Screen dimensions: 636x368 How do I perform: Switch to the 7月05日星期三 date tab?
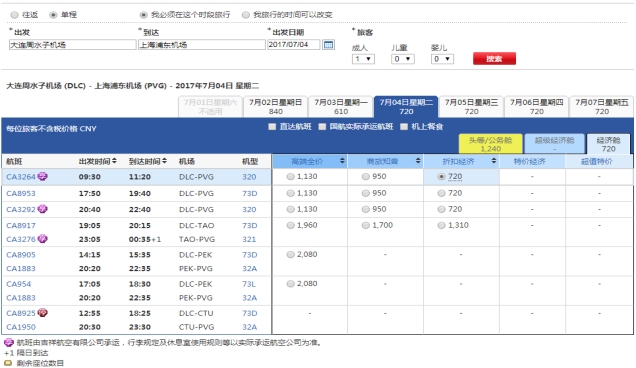point(471,107)
